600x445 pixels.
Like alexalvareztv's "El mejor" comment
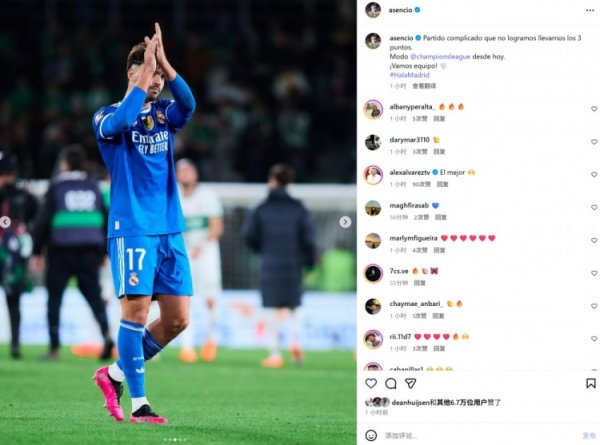(594, 174)
